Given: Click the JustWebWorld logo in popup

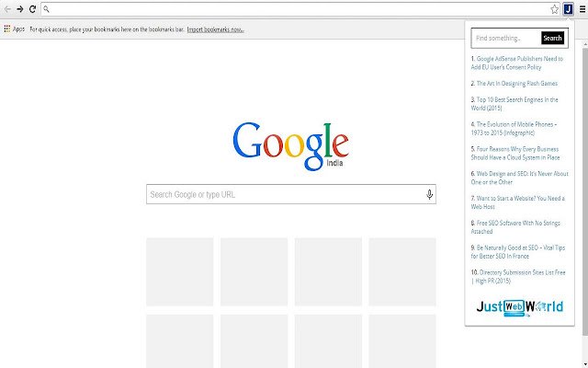Looking at the screenshot, I should (x=519, y=307).
